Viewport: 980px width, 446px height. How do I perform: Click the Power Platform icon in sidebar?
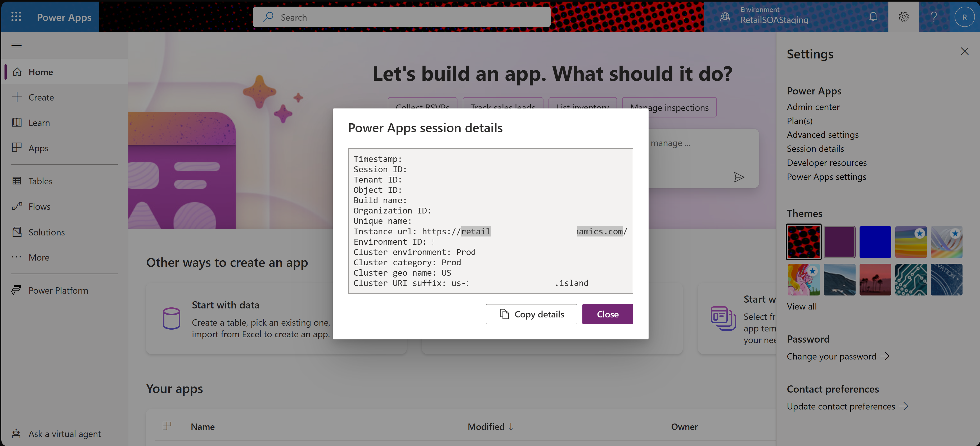pyautogui.click(x=17, y=289)
